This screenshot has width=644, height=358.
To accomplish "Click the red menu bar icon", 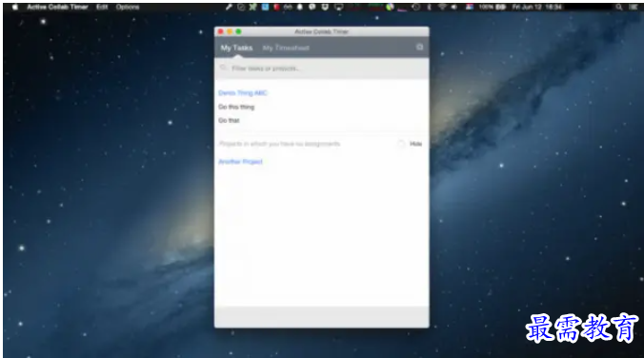I will pos(276,7).
